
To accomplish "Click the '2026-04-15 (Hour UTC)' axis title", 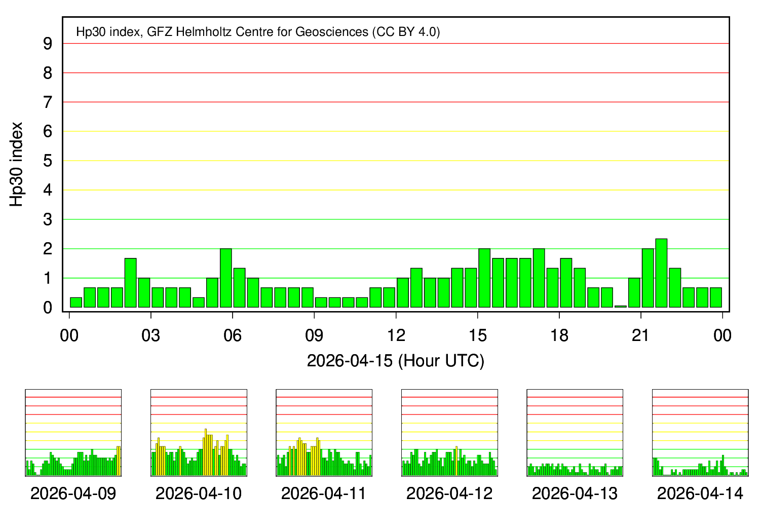I will point(395,361).
